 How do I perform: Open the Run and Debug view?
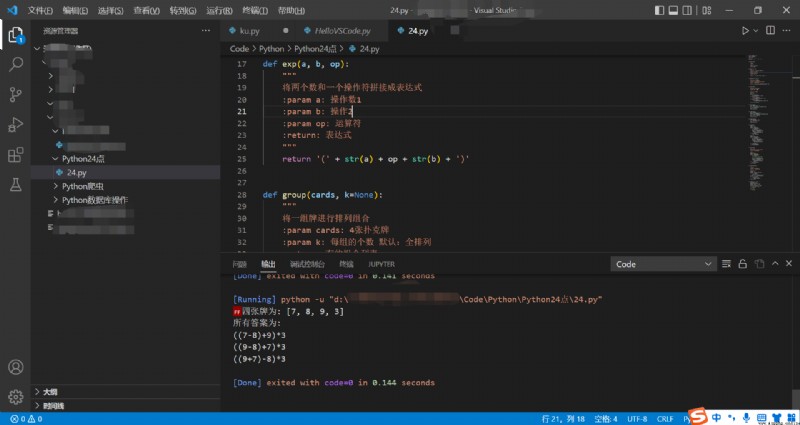(x=16, y=124)
